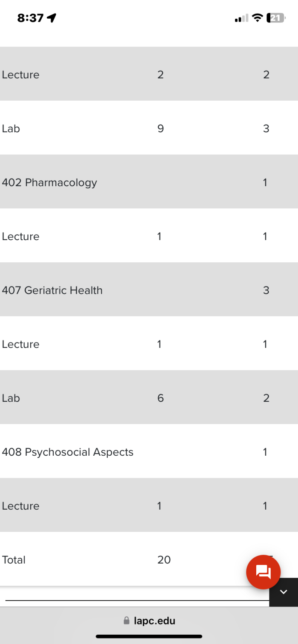298x644 pixels.
Task: Tap the total hours value 20
Action: 164,560
